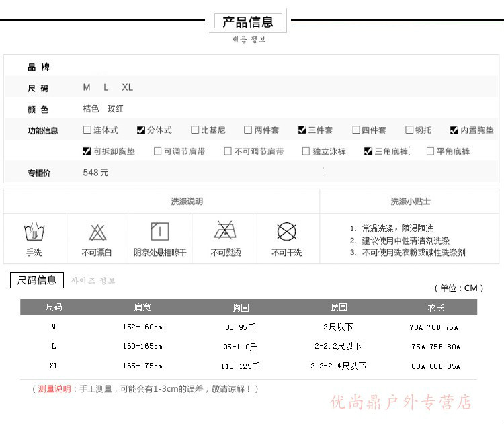504x424 pixels.
Task: Click the hang dry in shade icon
Action: (160, 232)
